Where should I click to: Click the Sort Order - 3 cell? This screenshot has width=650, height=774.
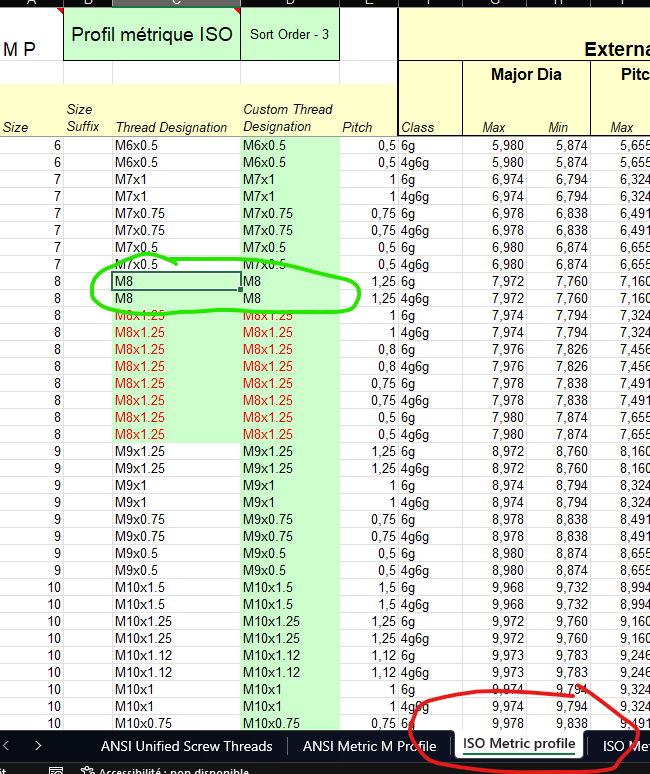pyautogui.click(x=290, y=34)
